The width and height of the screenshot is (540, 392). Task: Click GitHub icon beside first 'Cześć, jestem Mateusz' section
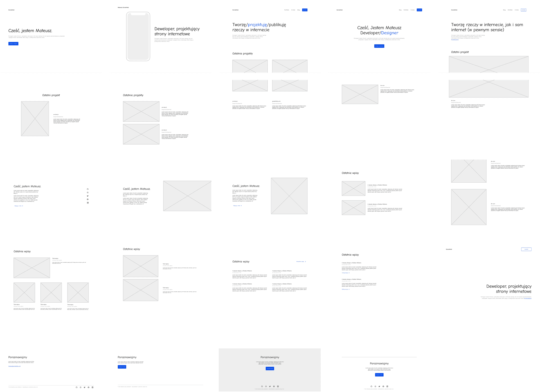tap(88, 189)
